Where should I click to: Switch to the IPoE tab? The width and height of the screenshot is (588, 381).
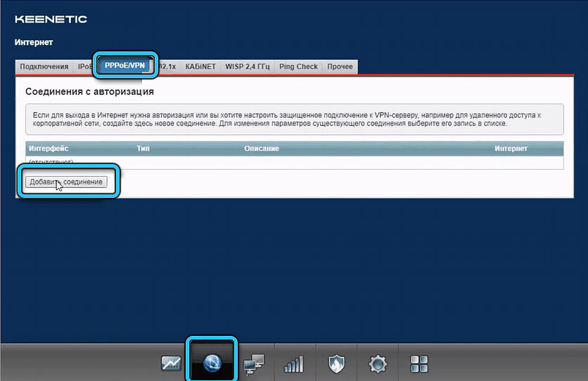[84, 67]
